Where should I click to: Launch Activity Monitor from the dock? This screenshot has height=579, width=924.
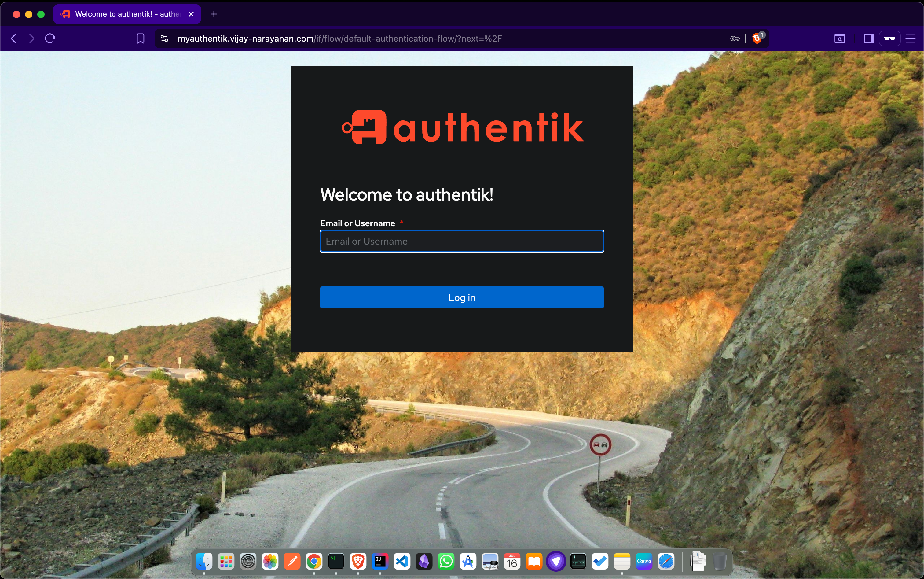point(578,561)
